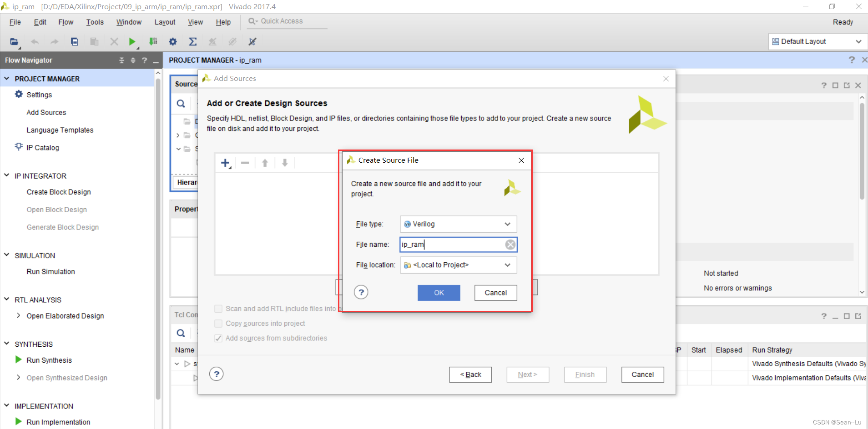
Task: Click the Program device download icon
Action: (153, 42)
